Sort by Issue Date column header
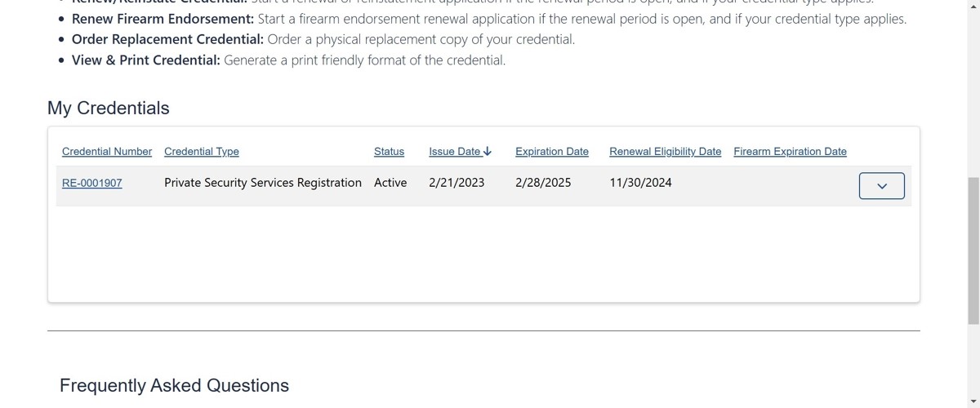 (x=455, y=152)
